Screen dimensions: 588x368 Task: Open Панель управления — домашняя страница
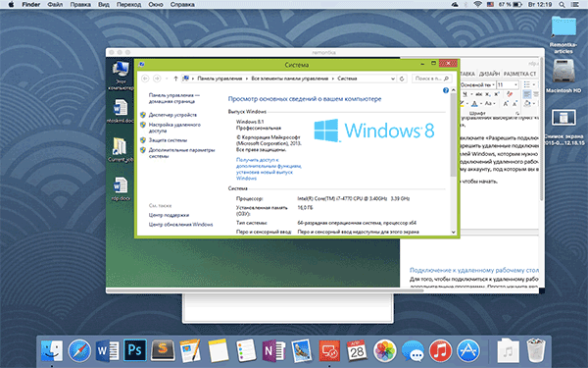[x=174, y=98]
